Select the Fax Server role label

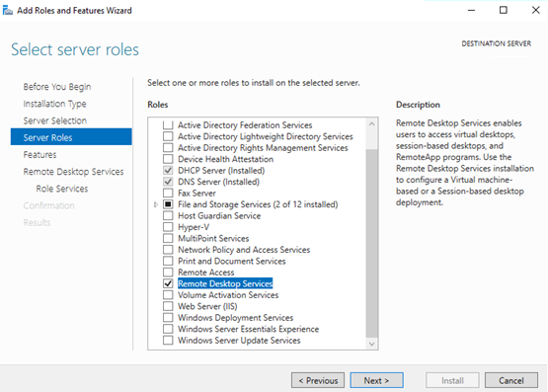(196, 193)
